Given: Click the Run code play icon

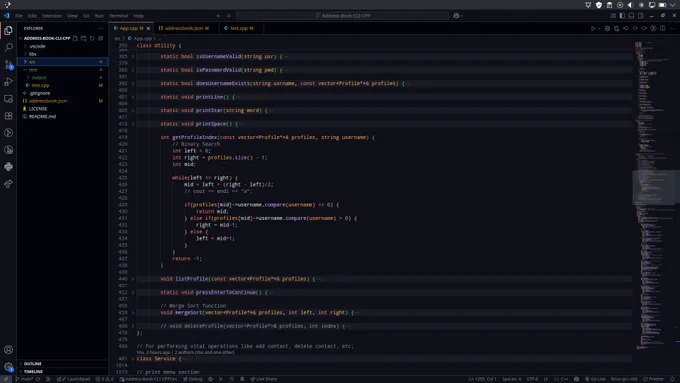Looking at the screenshot, I should click(x=593, y=28).
